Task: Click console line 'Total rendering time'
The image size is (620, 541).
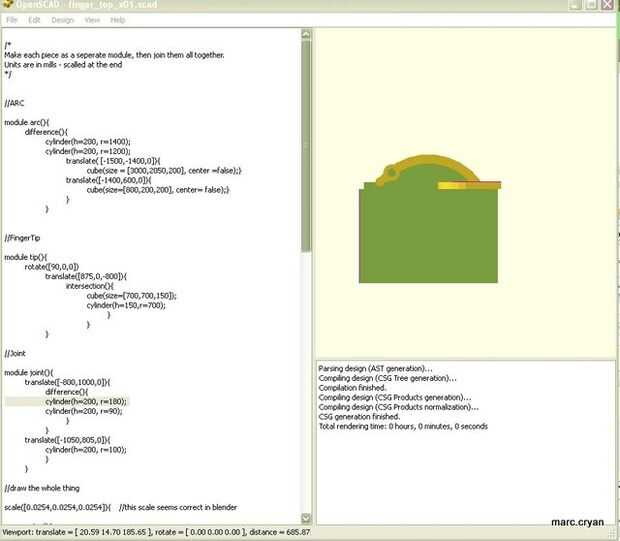Action: point(403,426)
